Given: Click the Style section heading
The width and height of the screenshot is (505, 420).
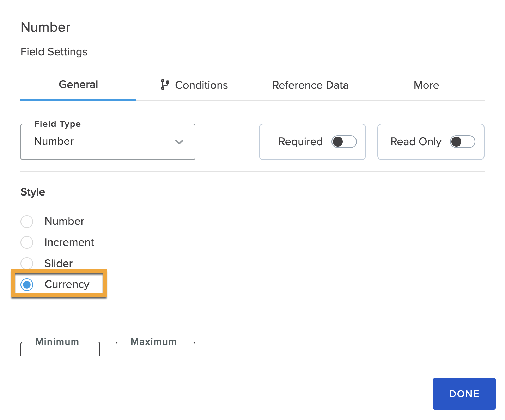Looking at the screenshot, I should coord(33,192).
